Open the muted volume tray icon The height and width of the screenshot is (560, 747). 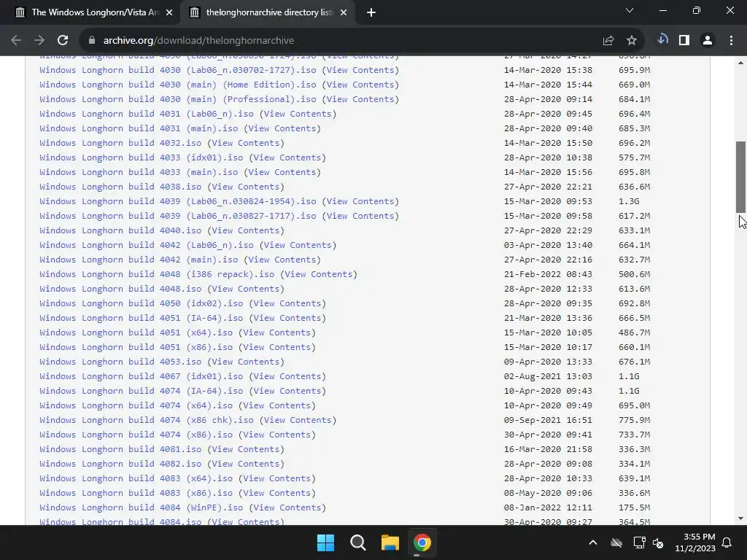click(x=658, y=542)
